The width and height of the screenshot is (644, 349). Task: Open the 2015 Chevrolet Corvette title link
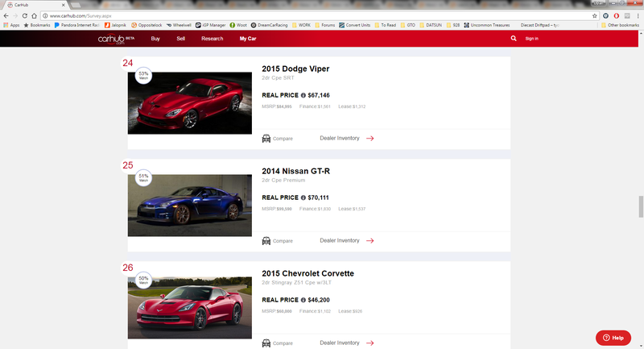pyautogui.click(x=308, y=273)
